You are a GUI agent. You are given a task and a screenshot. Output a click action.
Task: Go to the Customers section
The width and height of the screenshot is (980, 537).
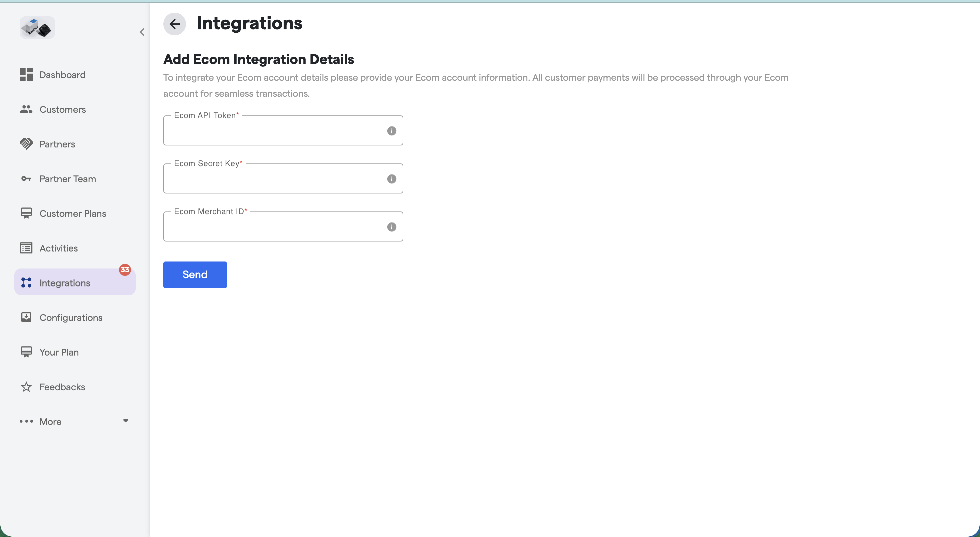point(63,110)
